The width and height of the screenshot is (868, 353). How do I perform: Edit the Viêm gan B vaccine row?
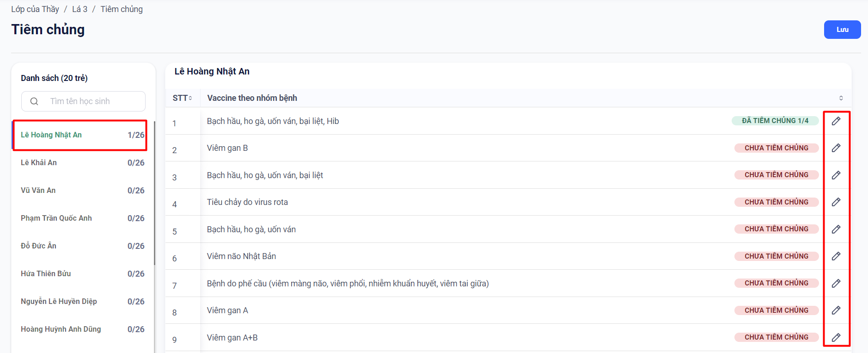point(836,148)
